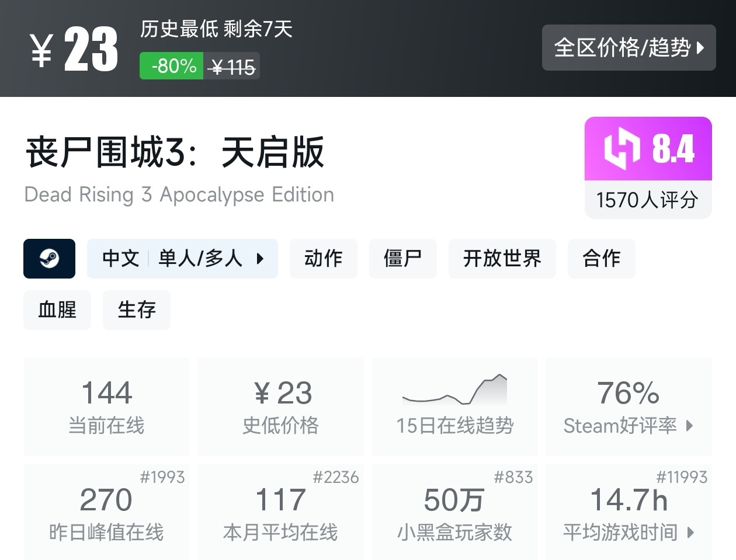Viewport: 736px width, 560px height.
Task: Tap the #11993 rank label
Action: coord(682,477)
